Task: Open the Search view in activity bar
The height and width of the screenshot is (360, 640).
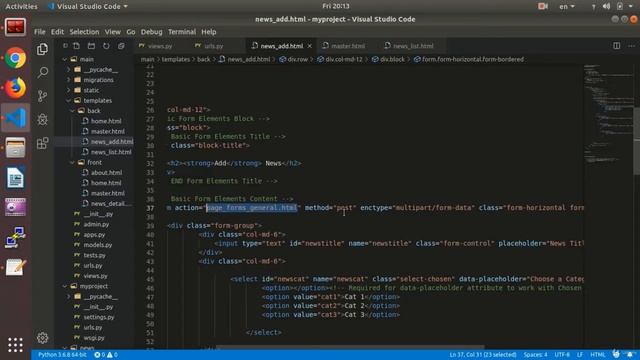Action: (x=42, y=72)
